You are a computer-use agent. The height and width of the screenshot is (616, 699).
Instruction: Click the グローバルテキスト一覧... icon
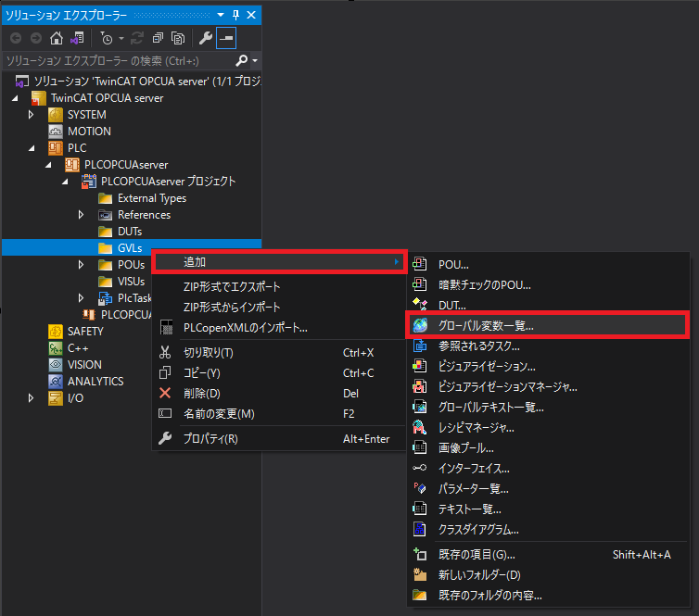click(419, 407)
